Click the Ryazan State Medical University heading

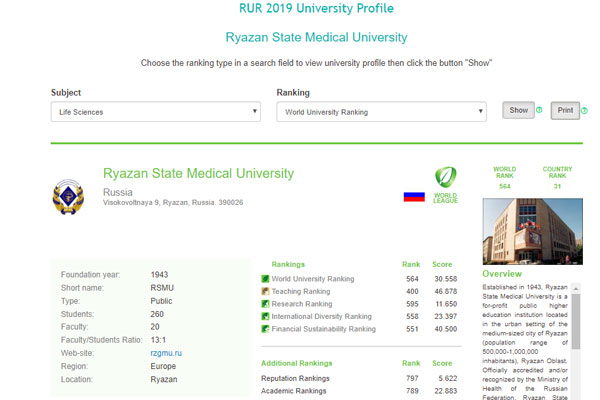click(198, 174)
